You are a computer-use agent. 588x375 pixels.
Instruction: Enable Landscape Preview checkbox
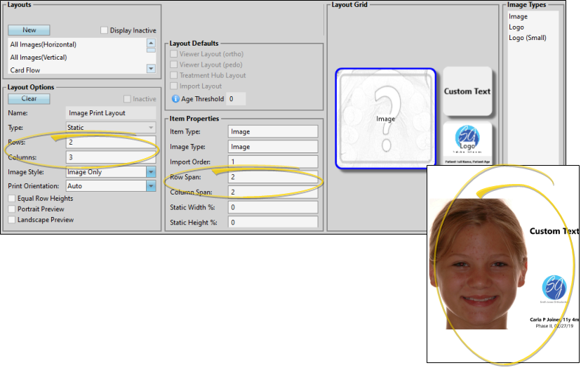click(12, 220)
